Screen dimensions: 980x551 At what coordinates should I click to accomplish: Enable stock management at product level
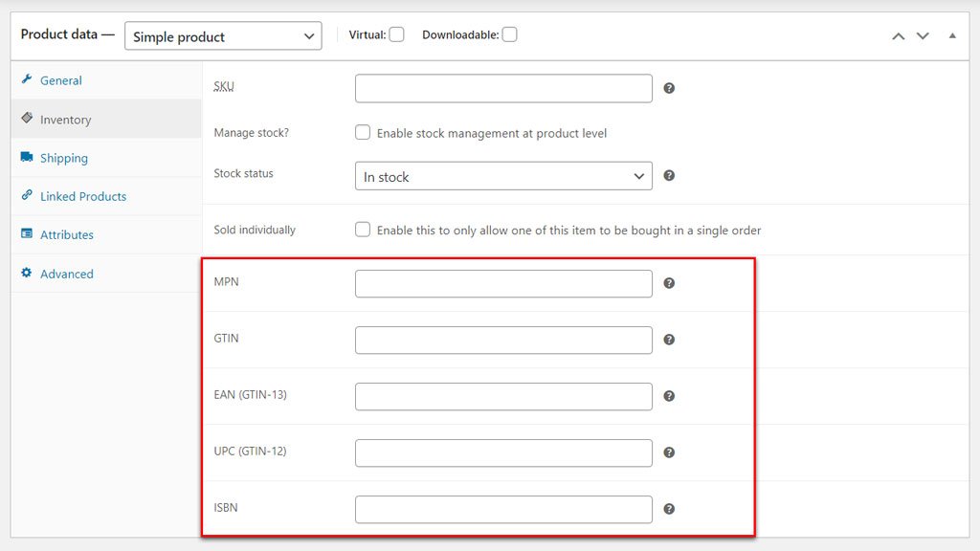click(x=363, y=132)
